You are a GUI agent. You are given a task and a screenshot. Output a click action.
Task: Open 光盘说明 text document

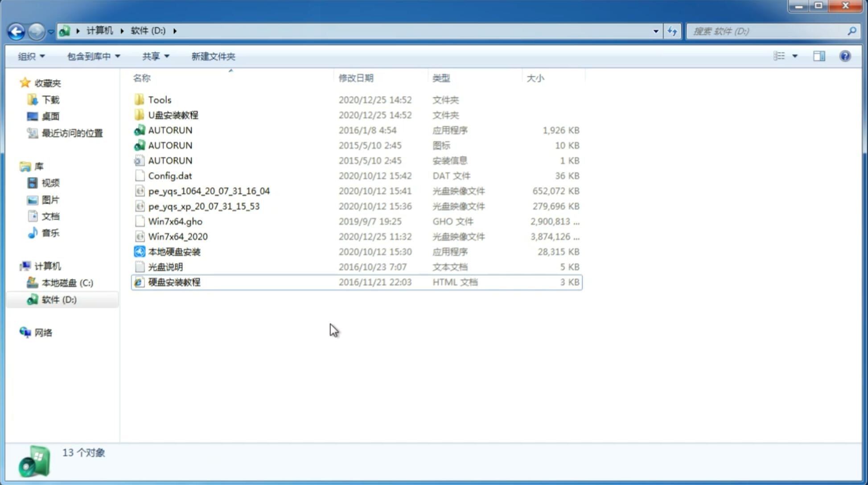[x=166, y=266]
